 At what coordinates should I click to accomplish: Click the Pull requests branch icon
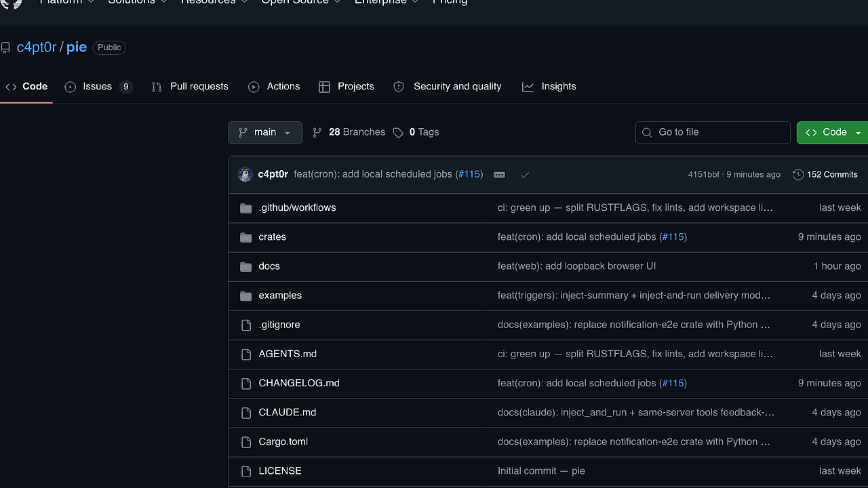[157, 87]
